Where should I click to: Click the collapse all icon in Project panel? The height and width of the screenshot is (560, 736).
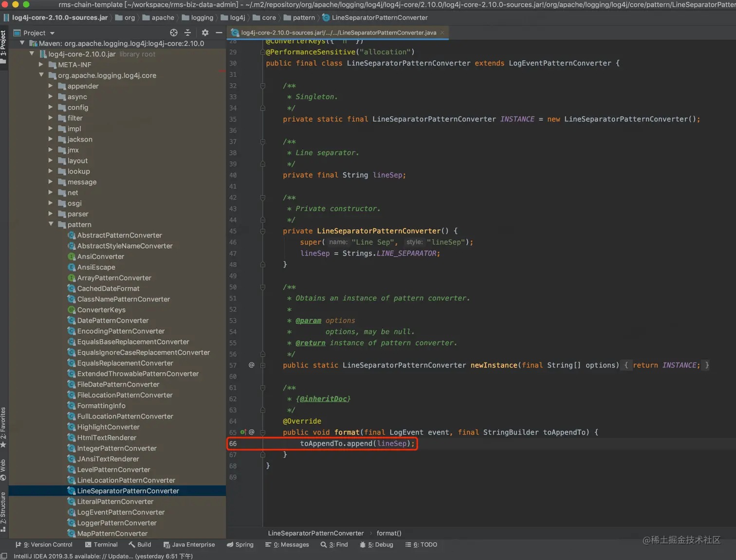(188, 33)
